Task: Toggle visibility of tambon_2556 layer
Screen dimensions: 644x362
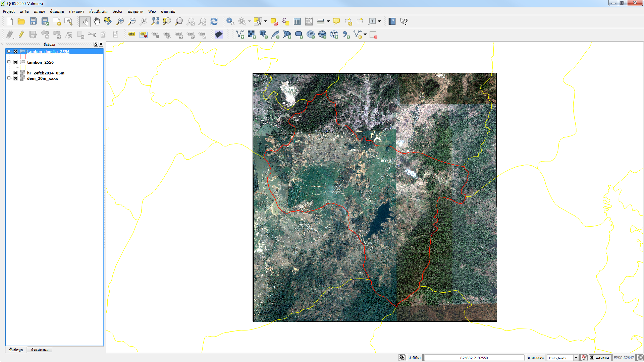Action: coord(15,62)
